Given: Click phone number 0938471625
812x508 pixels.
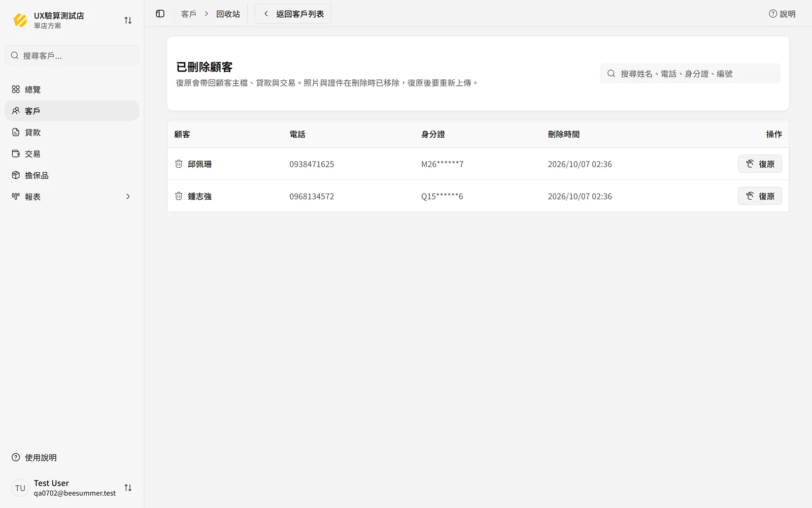Looking at the screenshot, I should pyautogui.click(x=312, y=164).
